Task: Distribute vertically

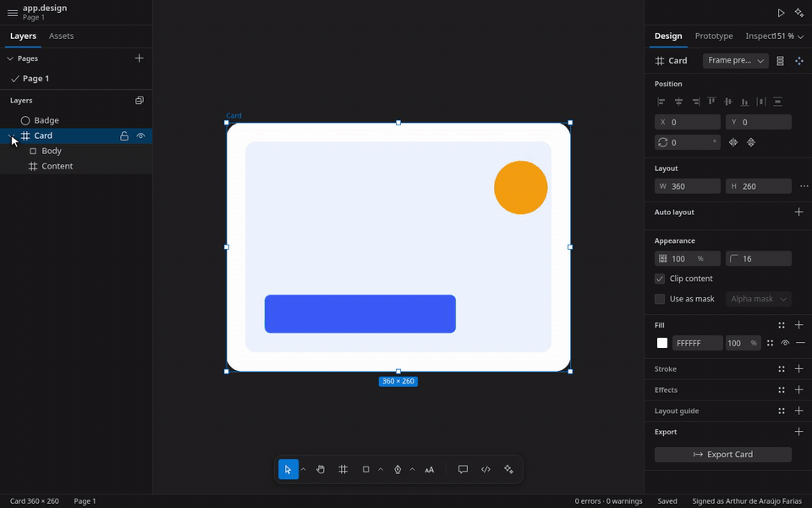Action: (x=777, y=102)
